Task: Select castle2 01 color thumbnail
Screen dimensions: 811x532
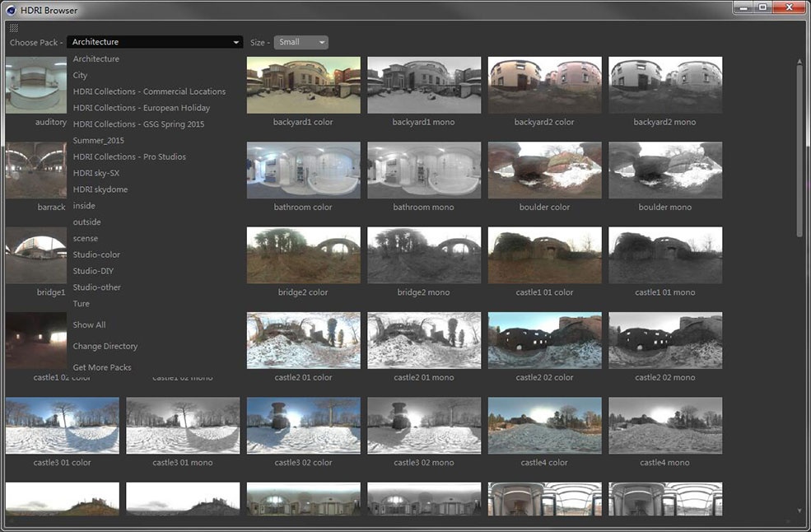Action: click(304, 340)
